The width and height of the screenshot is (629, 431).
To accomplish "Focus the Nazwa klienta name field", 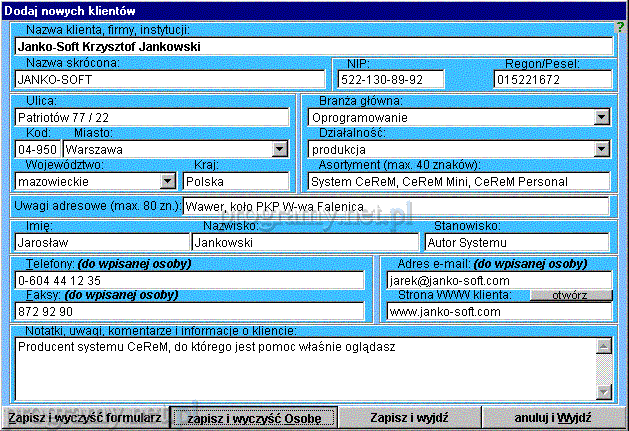I will pyautogui.click(x=313, y=46).
